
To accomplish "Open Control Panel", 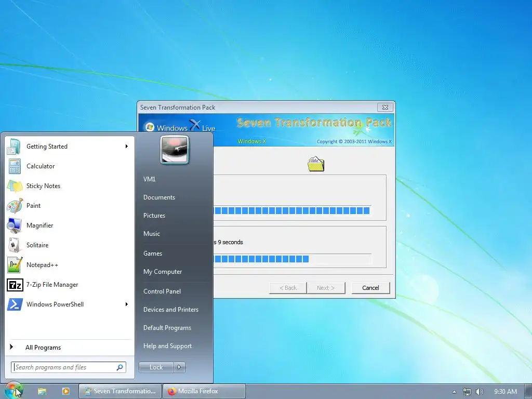I will tap(162, 291).
